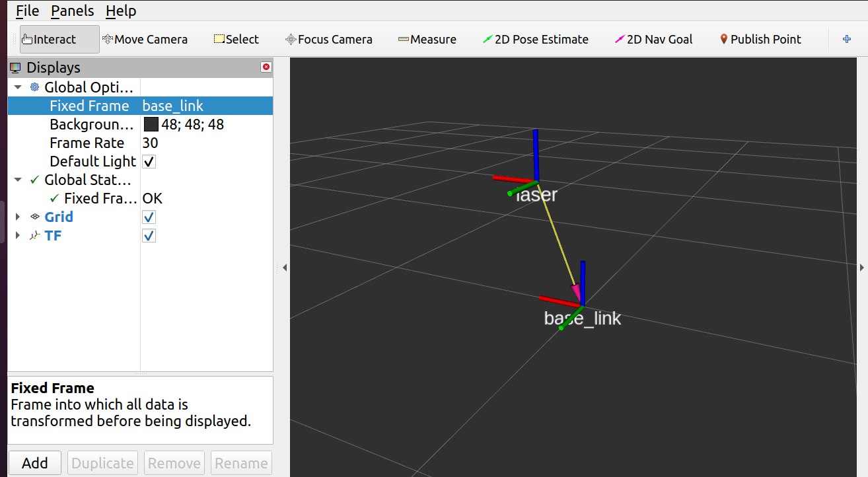Expand the TF display properties
This screenshot has height=477, width=868.
click(x=18, y=236)
